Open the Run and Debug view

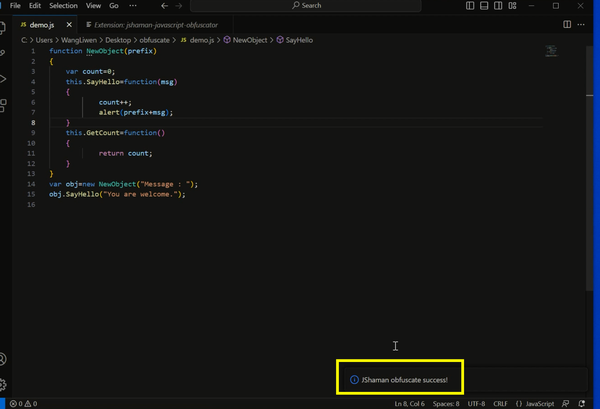pos(3,79)
